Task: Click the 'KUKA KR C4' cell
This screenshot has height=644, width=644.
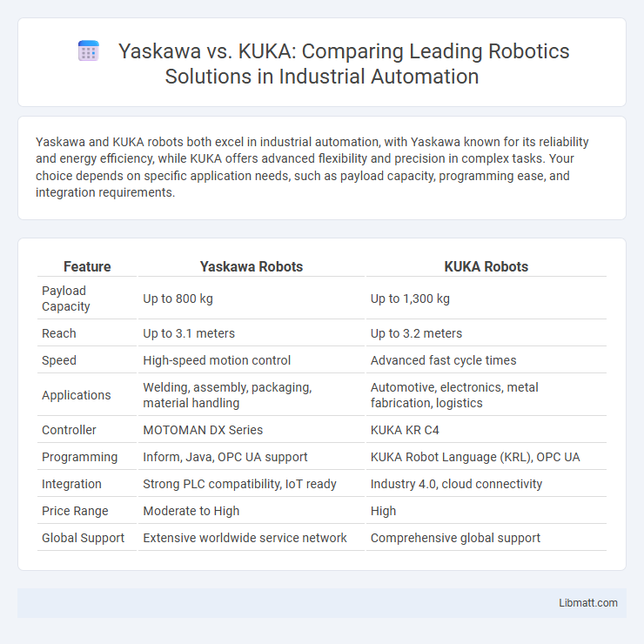Action: tap(486, 430)
